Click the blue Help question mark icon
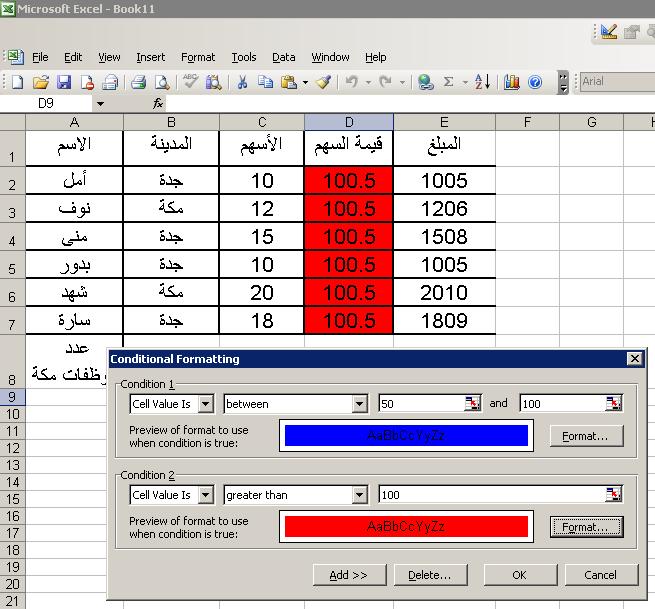 [x=535, y=82]
